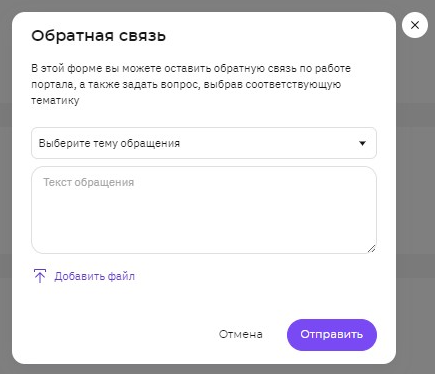Click the upload arrow icon beside Добавить файл
Viewport: 435px width, 374px height.
(x=40, y=276)
